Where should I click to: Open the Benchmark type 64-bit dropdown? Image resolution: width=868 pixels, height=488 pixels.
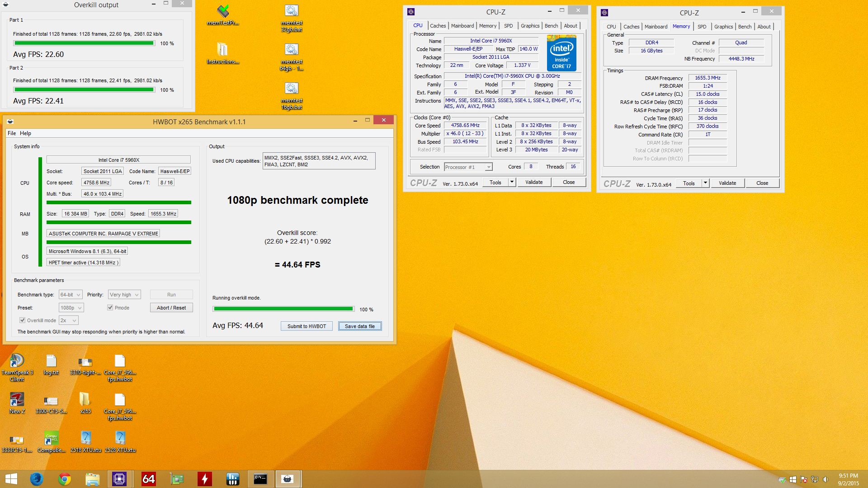pos(71,295)
